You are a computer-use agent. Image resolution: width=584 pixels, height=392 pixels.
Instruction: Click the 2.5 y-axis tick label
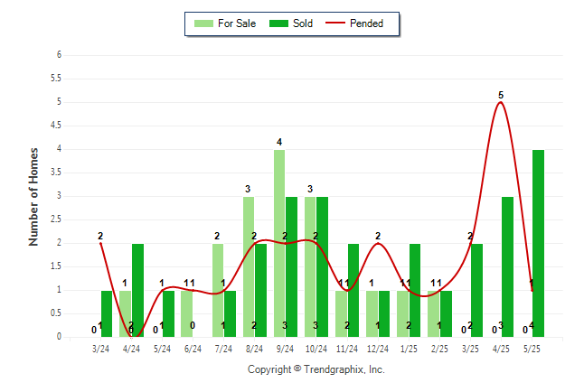click(x=56, y=219)
